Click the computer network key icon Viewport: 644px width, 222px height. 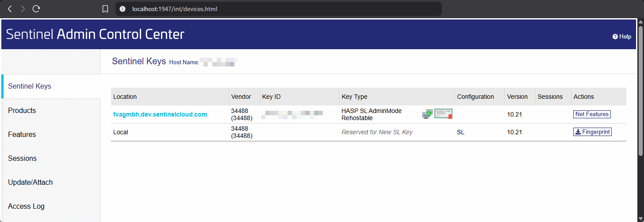(x=427, y=114)
